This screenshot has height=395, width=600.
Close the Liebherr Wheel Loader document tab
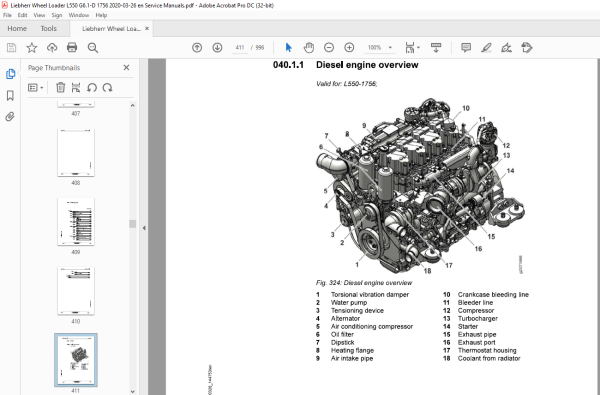(147, 29)
